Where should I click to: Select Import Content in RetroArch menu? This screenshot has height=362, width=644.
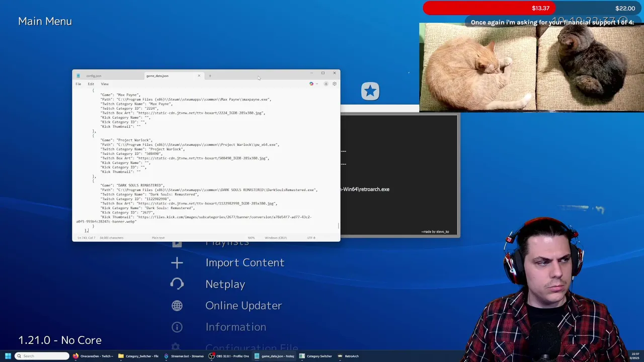pyautogui.click(x=245, y=262)
